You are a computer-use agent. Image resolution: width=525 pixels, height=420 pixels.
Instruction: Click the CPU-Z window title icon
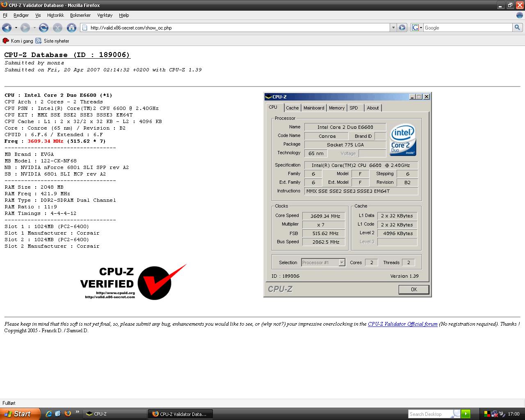click(x=269, y=97)
